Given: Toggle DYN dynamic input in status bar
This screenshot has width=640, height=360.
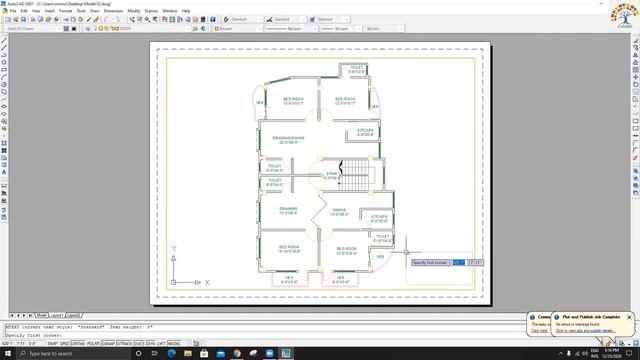Looking at the screenshot, I should click(151, 344).
